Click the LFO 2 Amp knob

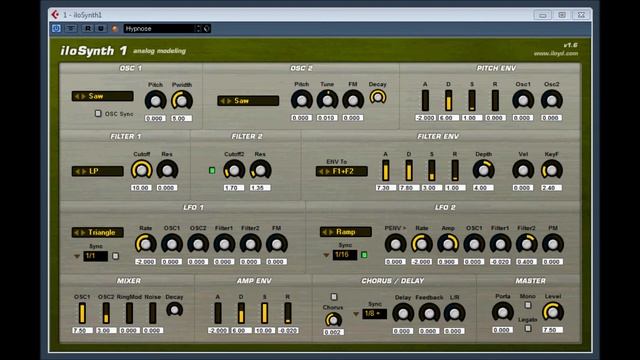click(448, 244)
